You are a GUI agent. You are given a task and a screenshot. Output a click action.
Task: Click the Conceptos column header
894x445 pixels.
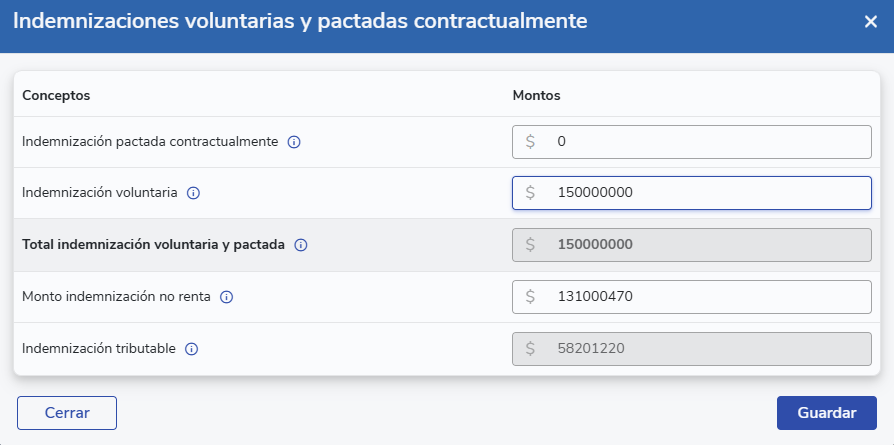56,96
